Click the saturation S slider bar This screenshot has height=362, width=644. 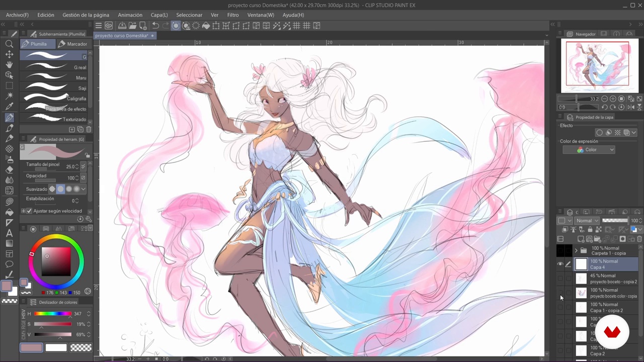point(52,324)
